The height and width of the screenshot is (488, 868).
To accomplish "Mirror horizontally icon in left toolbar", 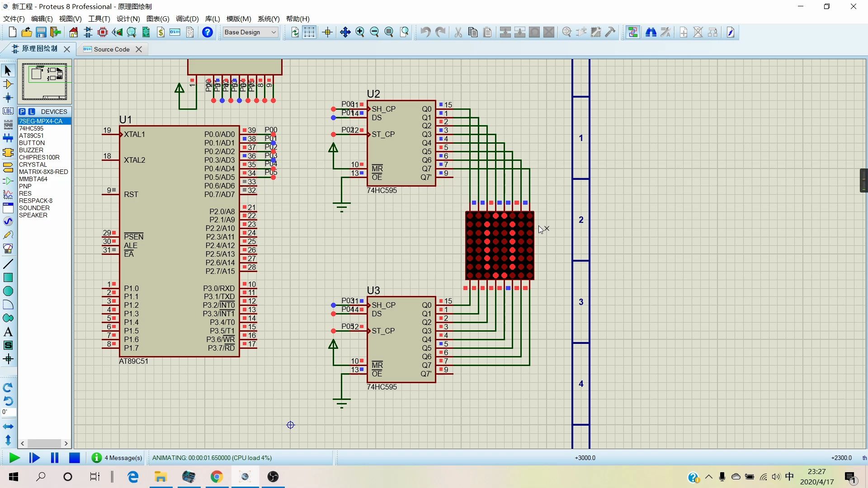I will pyautogui.click(x=8, y=427).
